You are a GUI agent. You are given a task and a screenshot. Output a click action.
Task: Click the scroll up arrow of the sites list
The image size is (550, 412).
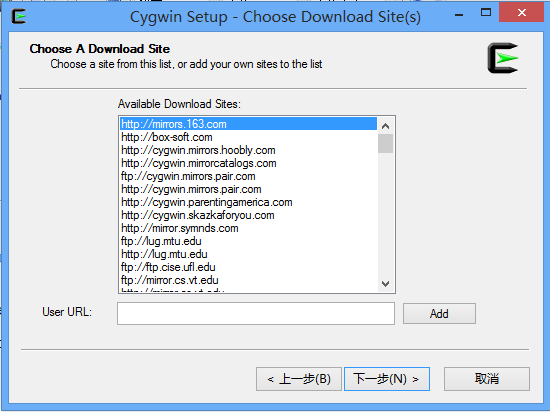click(x=385, y=126)
